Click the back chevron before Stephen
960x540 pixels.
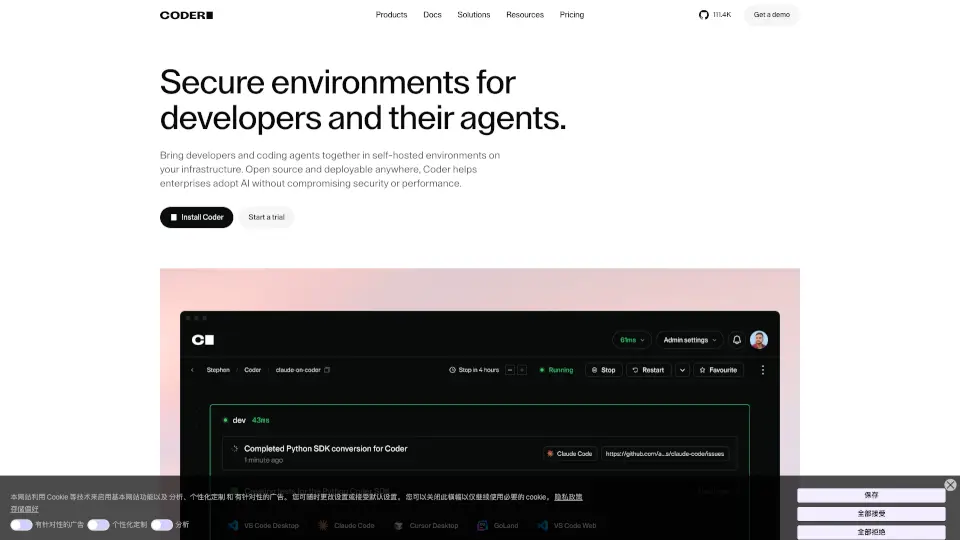192,370
